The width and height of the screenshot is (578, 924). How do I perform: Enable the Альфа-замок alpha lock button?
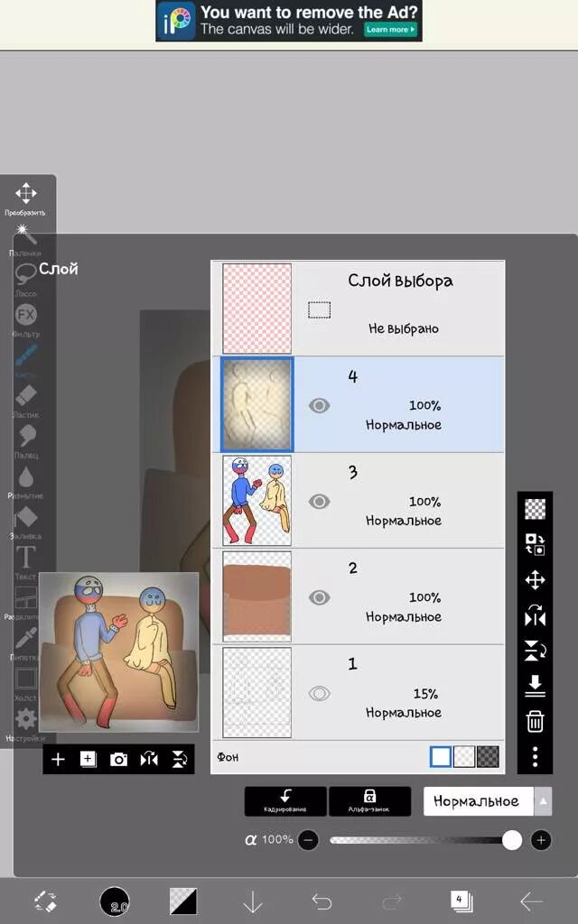coord(369,801)
